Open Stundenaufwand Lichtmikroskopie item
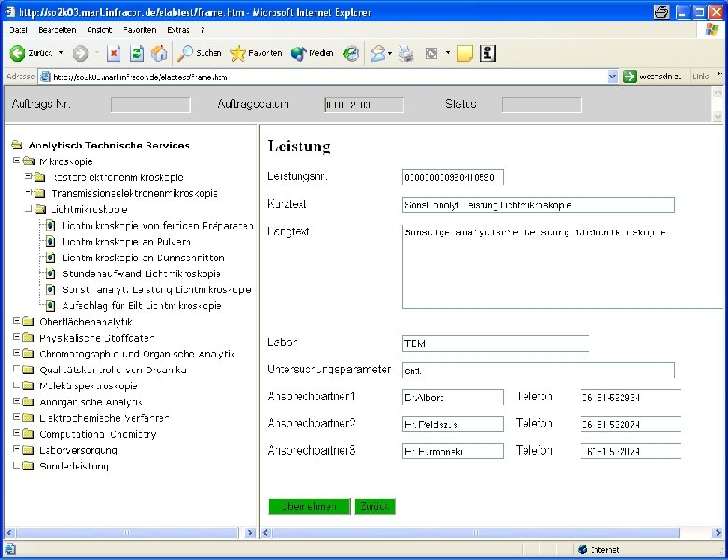Image resolution: width=728 pixels, height=560 pixels. click(142, 274)
